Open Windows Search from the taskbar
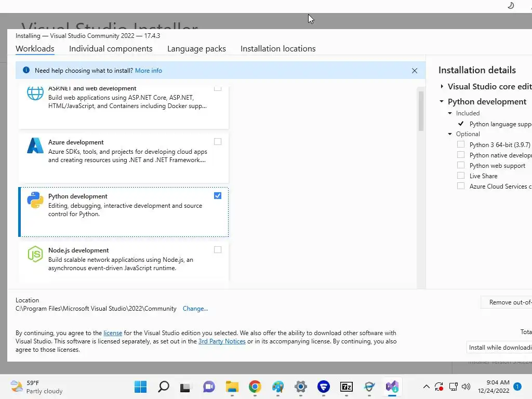The width and height of the screenshot is (532, 399). (x=164, y=387)
